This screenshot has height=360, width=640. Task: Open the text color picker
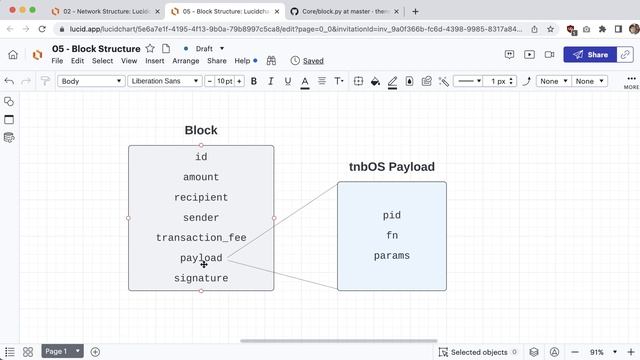coord(305,82)
